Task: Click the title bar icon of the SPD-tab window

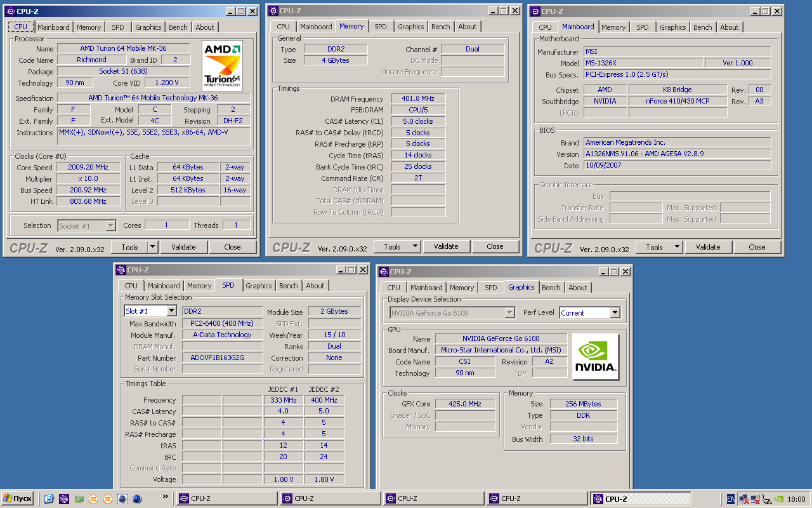Action: click(x=121, y=270)
